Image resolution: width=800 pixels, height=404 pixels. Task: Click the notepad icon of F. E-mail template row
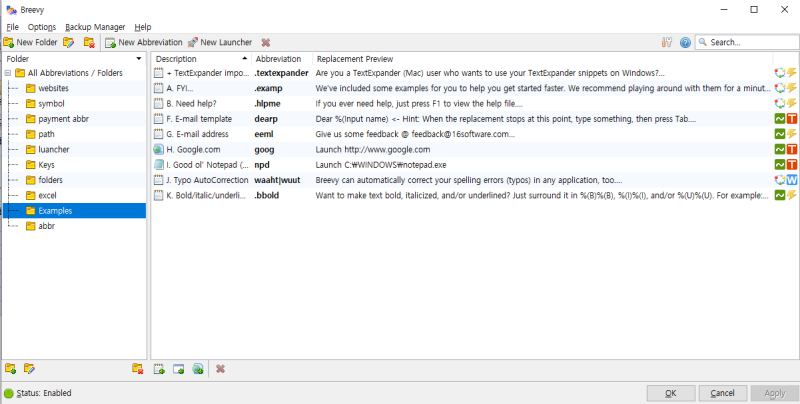[159, 119]
